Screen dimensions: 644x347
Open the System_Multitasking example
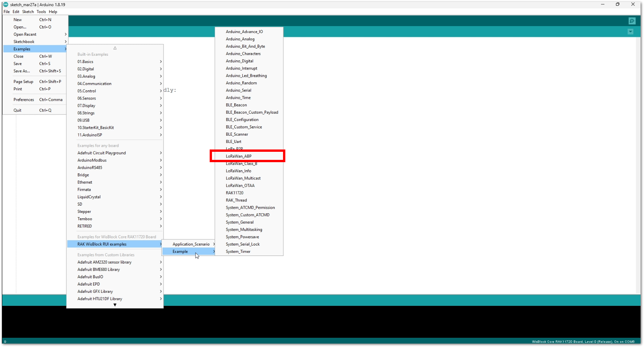point(249,229)
